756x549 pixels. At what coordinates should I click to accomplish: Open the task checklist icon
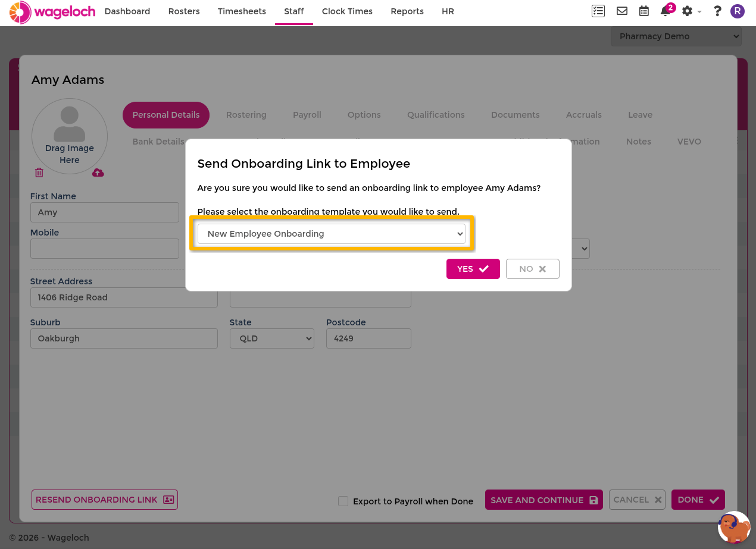(598, 11)
